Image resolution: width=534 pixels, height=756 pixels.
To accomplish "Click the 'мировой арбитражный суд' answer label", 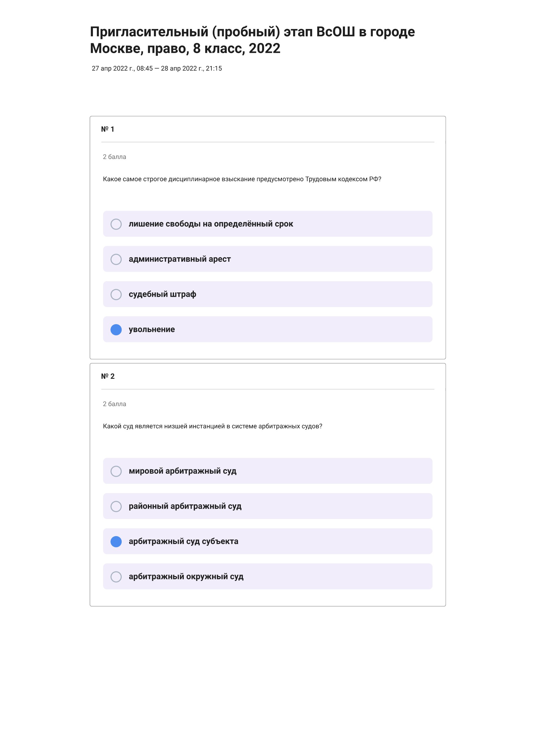I will tap(183, 471).
